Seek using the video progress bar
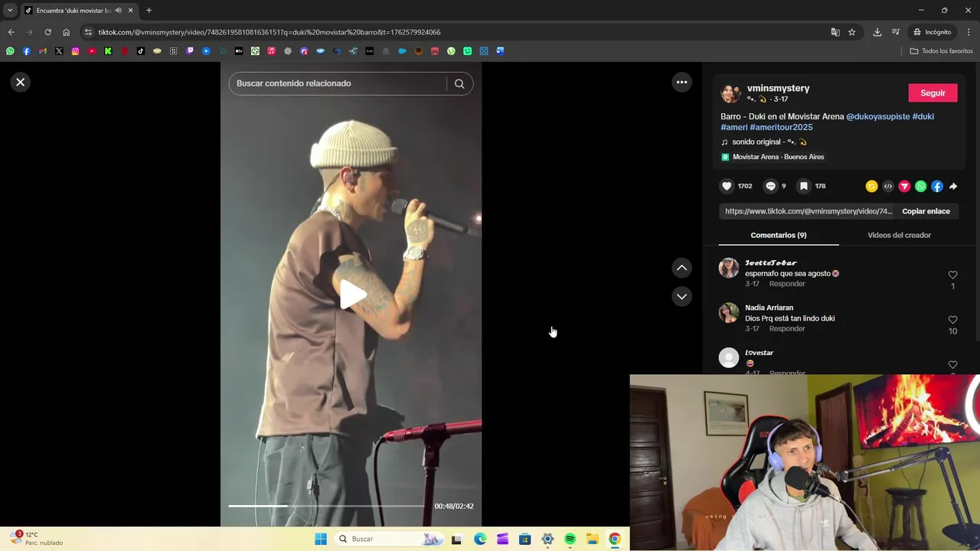Screen dimensions: 980x551 [x=327, y=506]
